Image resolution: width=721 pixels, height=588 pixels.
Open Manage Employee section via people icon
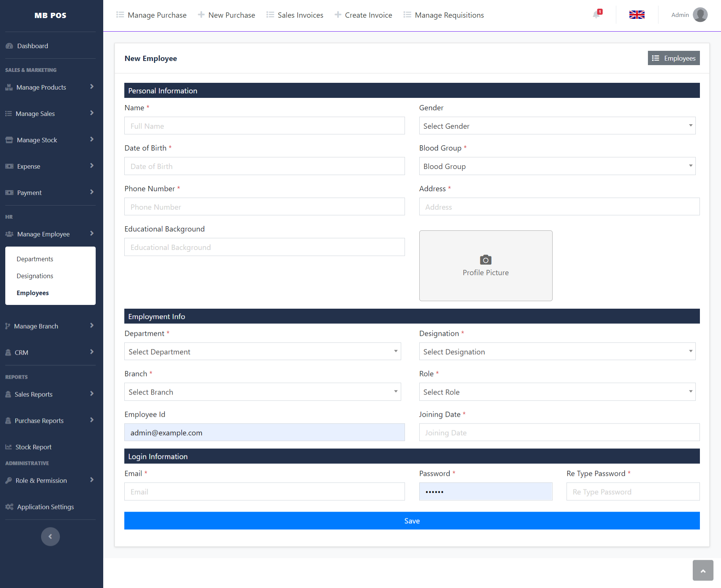tap(9, 234)
